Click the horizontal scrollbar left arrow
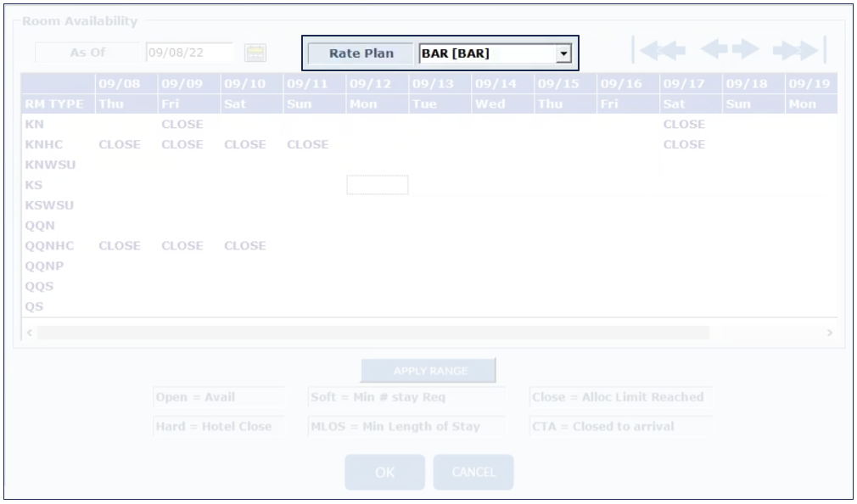The image size is (857, 504). click(x=30, y=333)
